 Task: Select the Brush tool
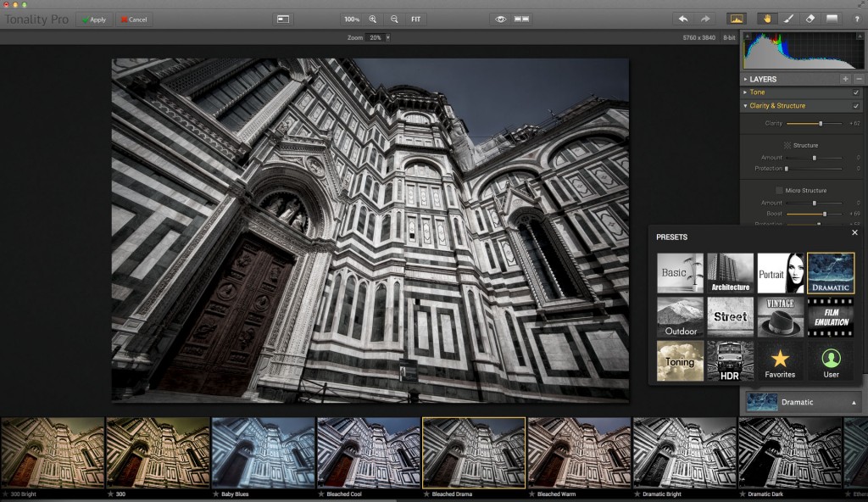(x=789, y=19)
